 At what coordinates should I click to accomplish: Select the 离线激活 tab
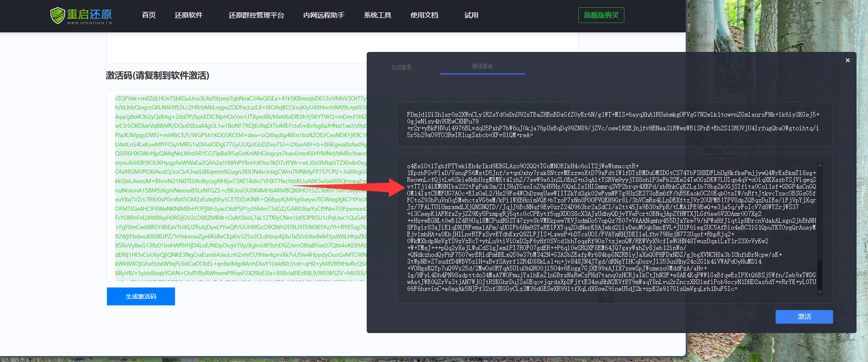482,66
